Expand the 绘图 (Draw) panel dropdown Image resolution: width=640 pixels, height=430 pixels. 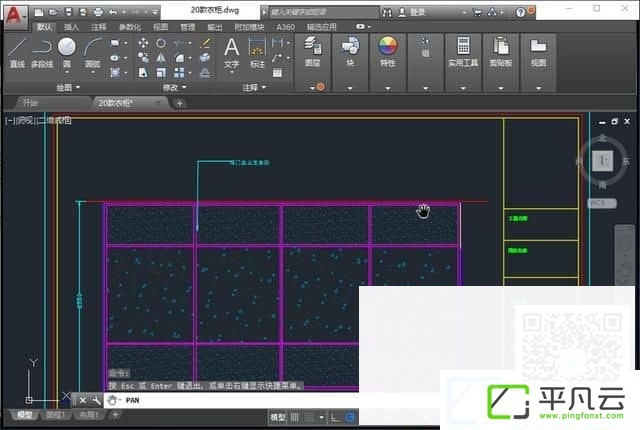(x=68, y=87)
